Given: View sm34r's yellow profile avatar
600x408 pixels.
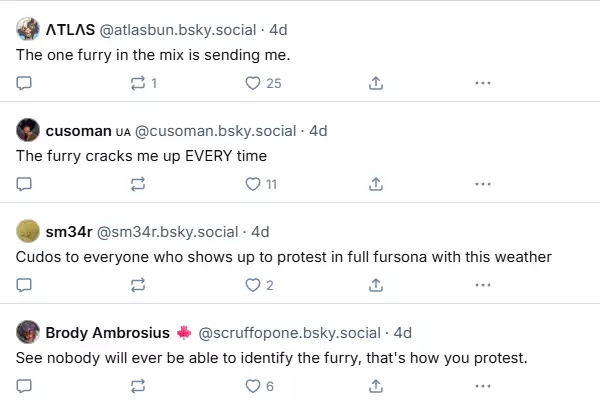Looking at the screenshot, I should click(x=28, y=231).
